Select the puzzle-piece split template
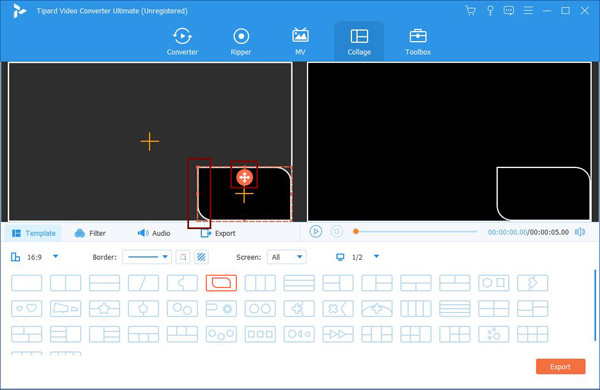 pos(183,283)
